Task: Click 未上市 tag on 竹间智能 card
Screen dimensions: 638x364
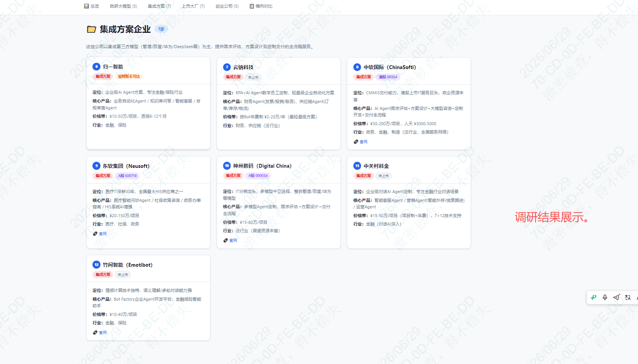Action: [123, 275]
